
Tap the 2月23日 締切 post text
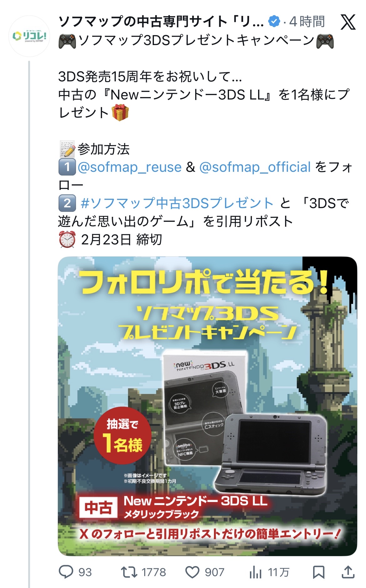pyautogui.click(x=121, y=240)
